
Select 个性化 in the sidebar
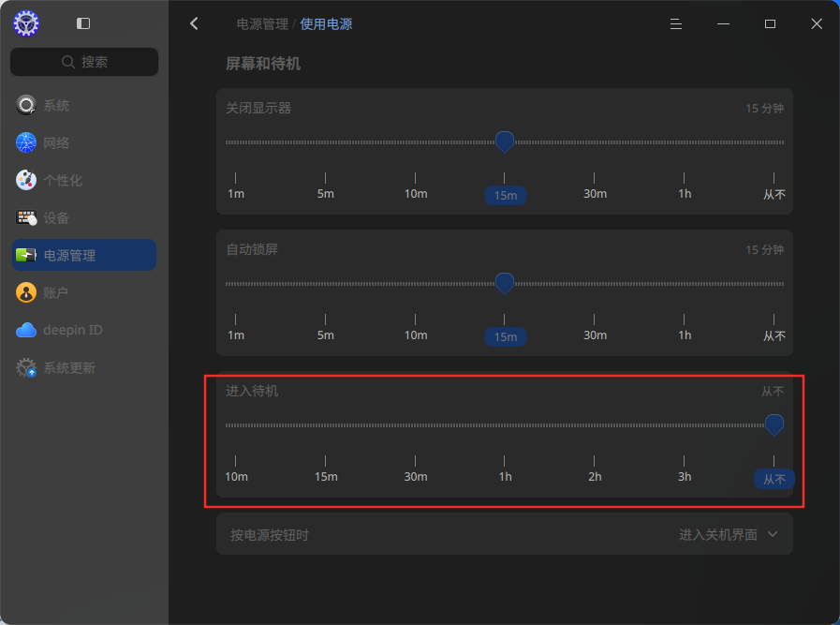pyautogui.click(x=84, y=180)
